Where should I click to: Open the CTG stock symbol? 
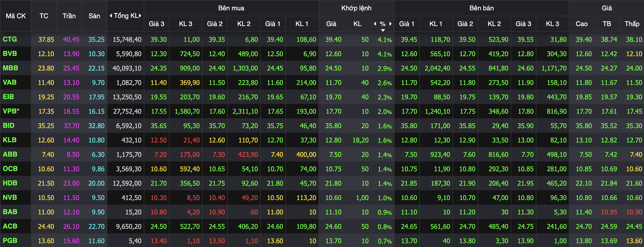(10, 39)
